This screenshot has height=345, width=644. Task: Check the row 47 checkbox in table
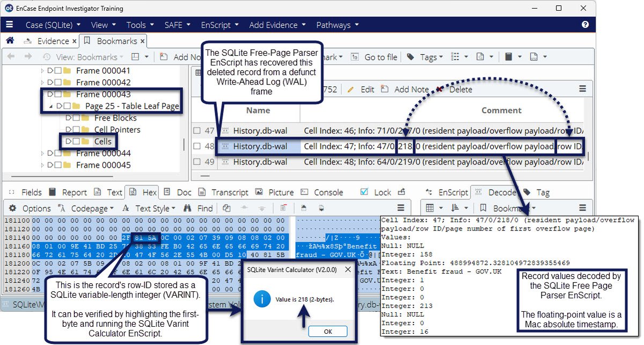197,131
